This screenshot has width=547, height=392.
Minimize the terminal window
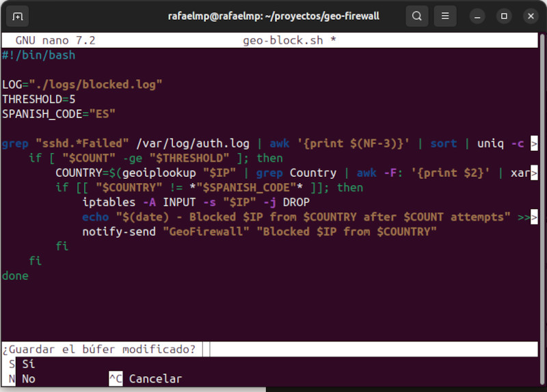(477, 16)
